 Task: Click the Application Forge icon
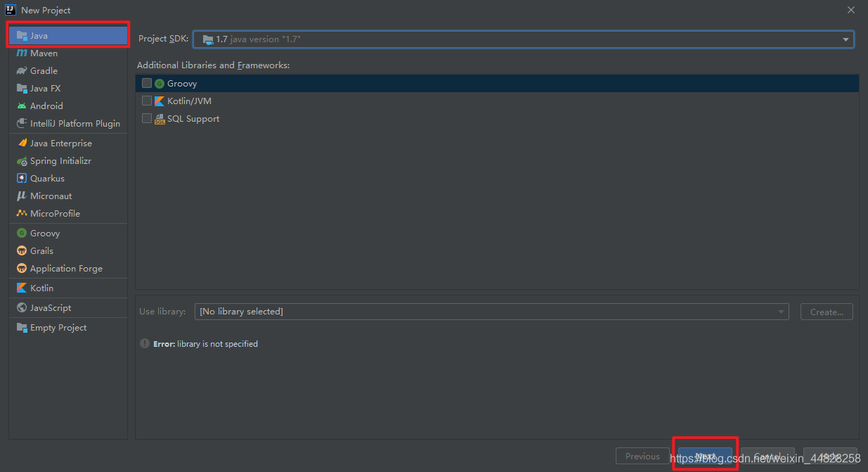(x=22, y=269)
